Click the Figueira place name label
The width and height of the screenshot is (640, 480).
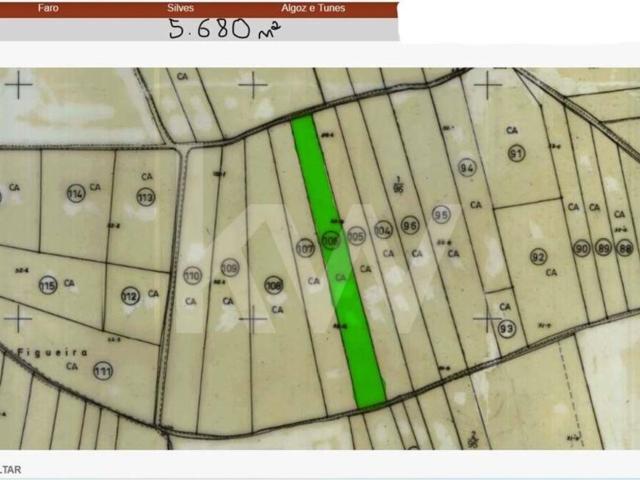(x=53, y=352)
